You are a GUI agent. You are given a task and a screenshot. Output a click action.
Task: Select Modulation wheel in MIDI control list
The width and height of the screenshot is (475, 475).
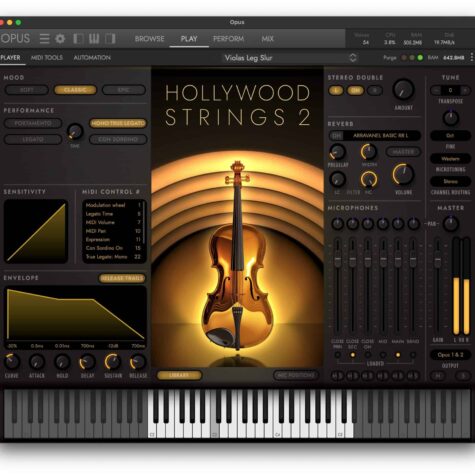pos(113,205)
